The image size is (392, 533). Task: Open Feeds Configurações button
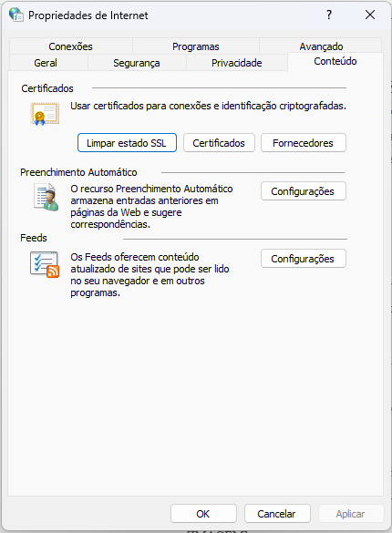(x=304, y=259)
